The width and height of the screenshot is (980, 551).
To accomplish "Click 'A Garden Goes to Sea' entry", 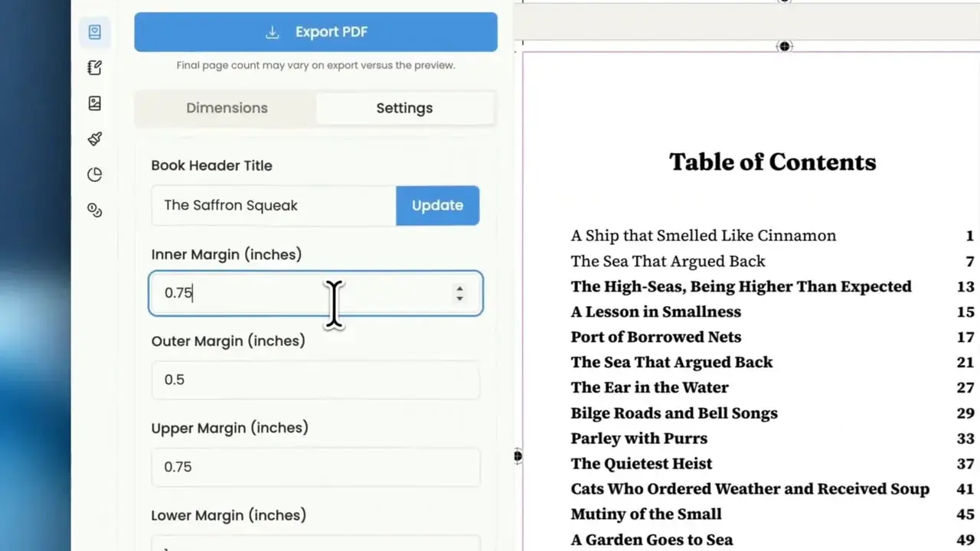I will [652, 539].
